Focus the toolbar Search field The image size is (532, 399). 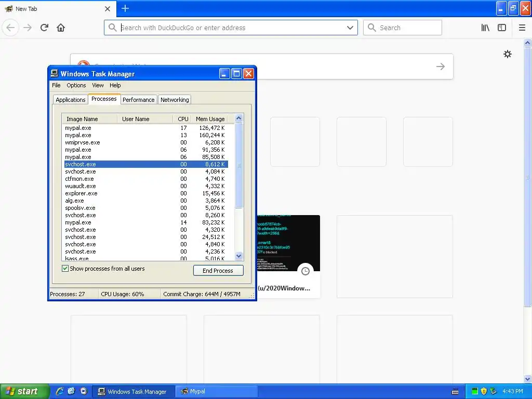pyautogui.click(x=403, y=28)
